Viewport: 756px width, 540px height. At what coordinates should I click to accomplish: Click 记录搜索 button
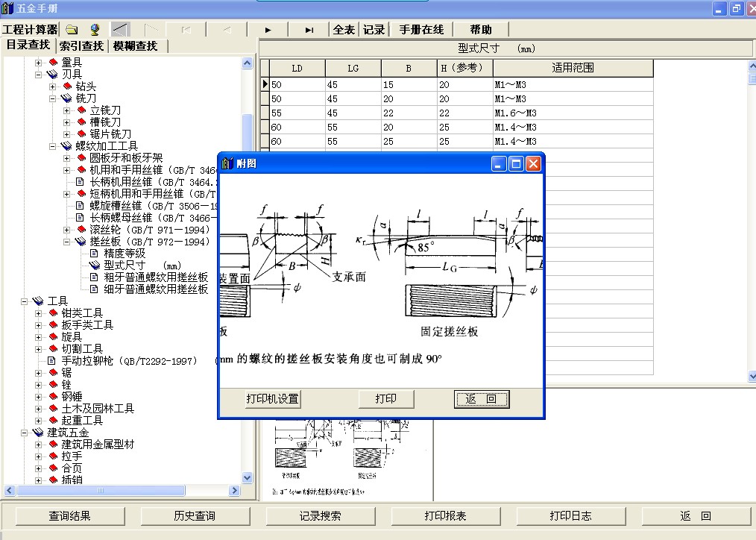coord(320,516)
